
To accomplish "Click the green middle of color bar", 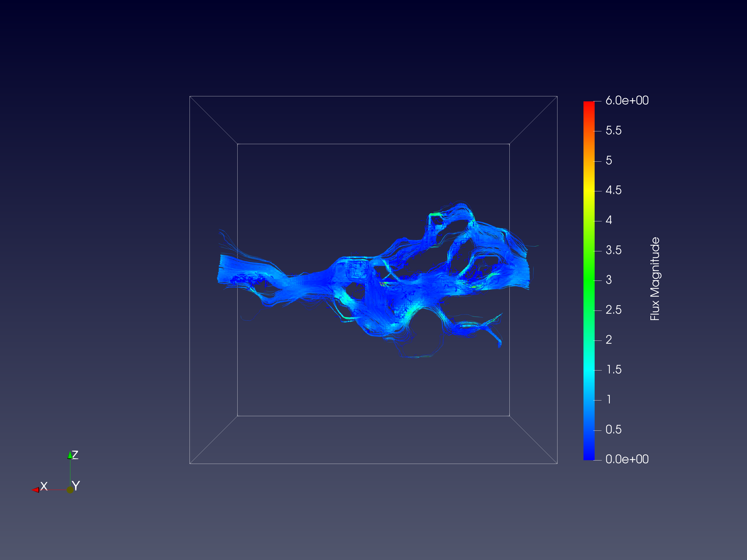I will [x=589, y=280].
